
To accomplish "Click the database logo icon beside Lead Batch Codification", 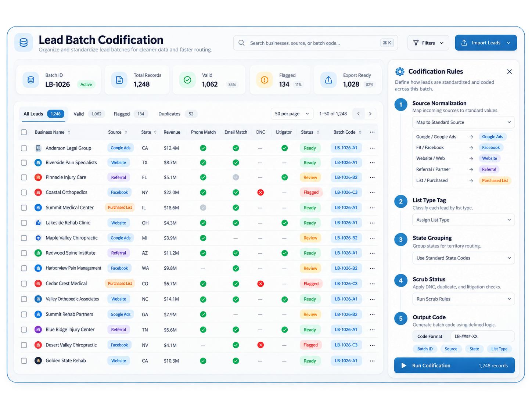I will tap(24, 43).
